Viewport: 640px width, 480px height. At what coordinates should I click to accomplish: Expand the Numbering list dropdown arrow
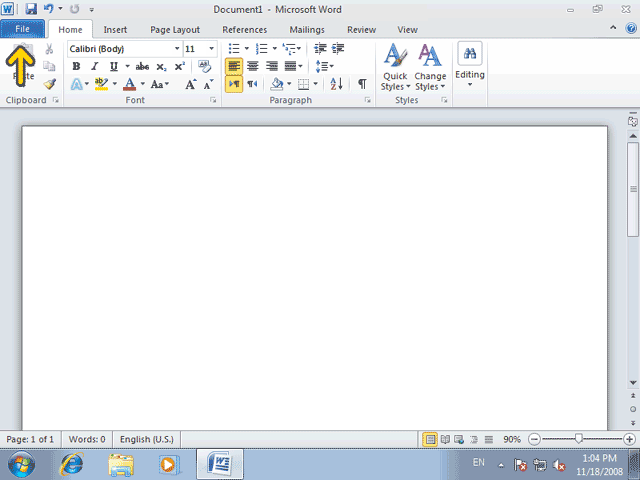click(x=274, y=49)
